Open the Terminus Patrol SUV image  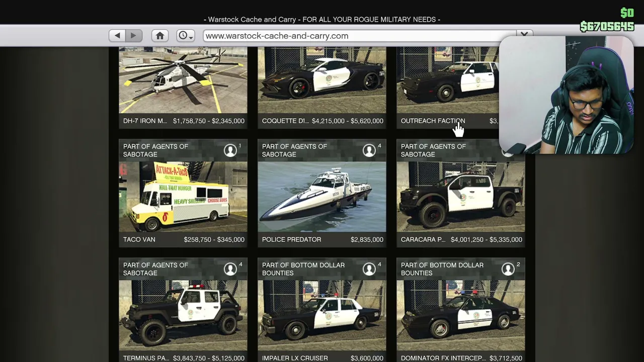coord(183,315)
